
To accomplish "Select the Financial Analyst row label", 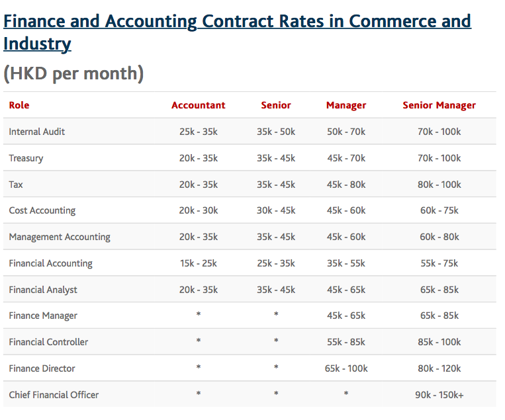I will pos(43,290).
